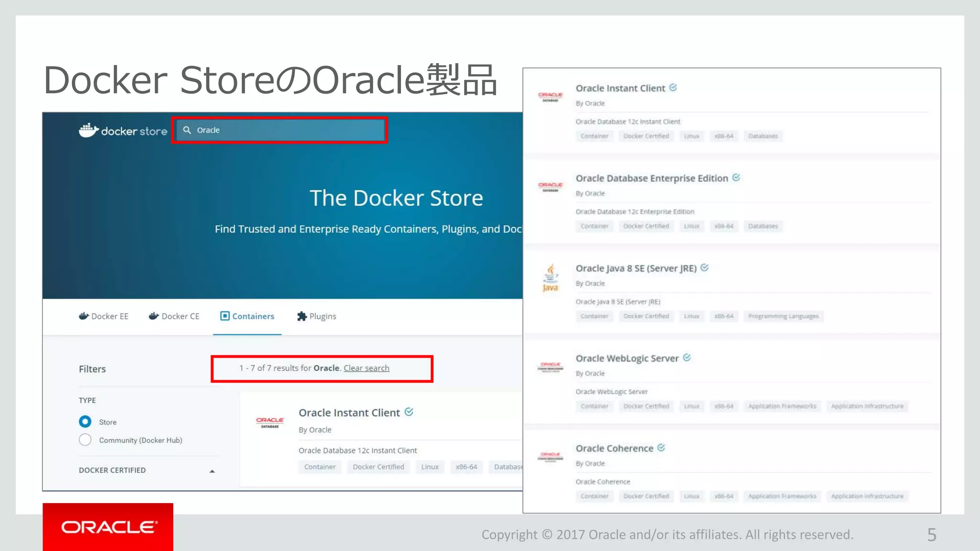Click the Java coffee cup logo

pos(550,277)
